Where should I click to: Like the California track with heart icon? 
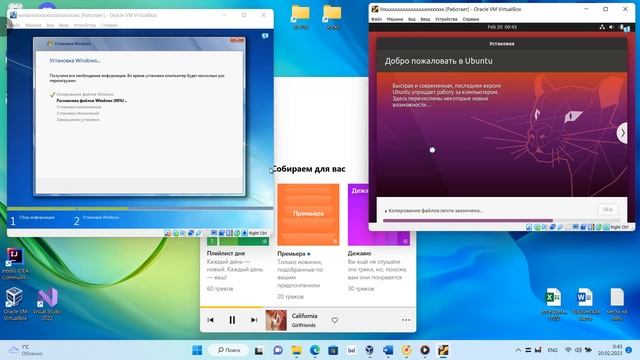(x=335, y=320)
